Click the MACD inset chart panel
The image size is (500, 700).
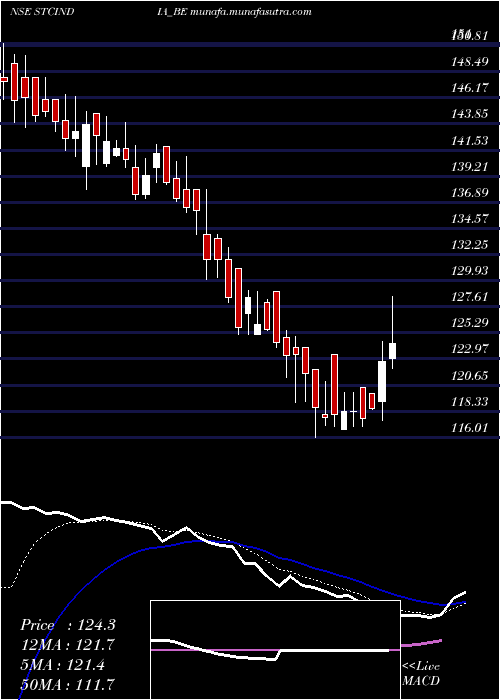275,650
